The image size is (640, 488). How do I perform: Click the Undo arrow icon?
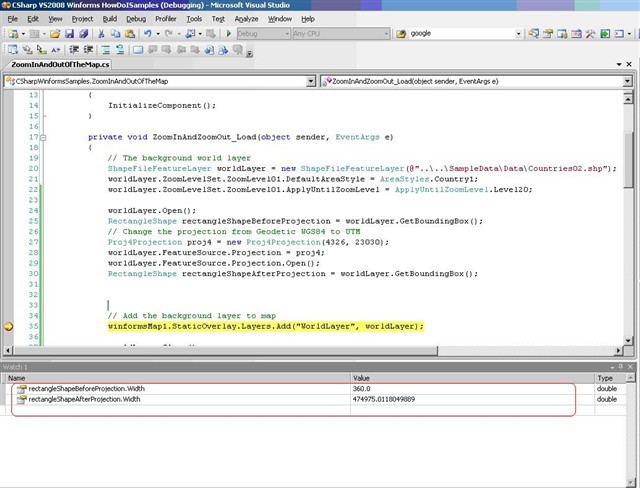click(146, 33)
